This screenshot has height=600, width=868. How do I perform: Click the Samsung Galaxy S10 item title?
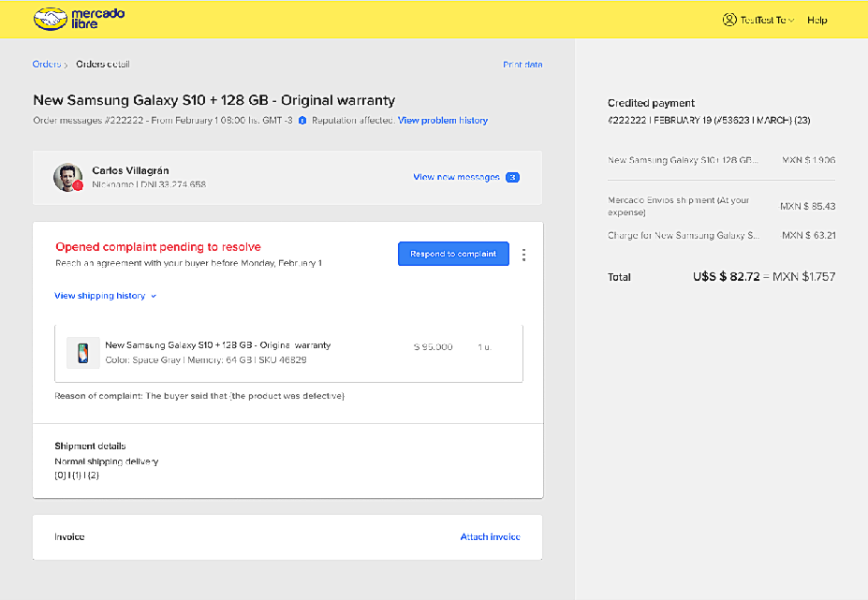217,345
